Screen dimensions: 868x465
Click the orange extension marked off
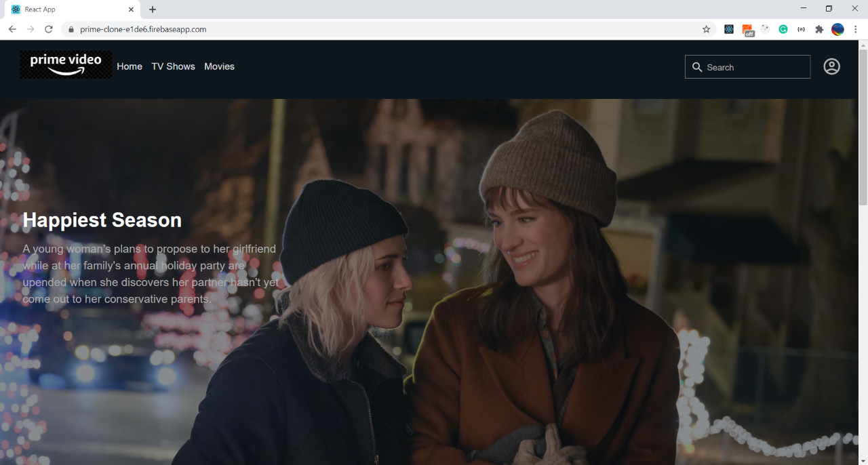tap(747, 30)
